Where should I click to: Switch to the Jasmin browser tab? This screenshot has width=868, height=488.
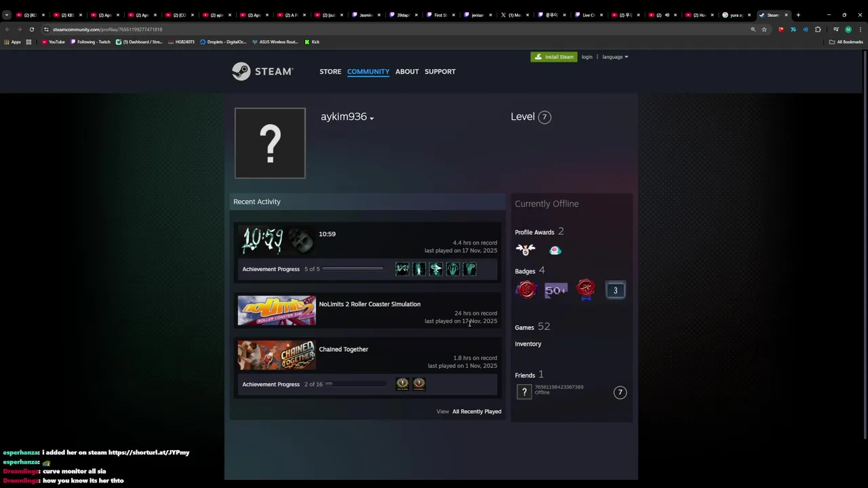367,15
